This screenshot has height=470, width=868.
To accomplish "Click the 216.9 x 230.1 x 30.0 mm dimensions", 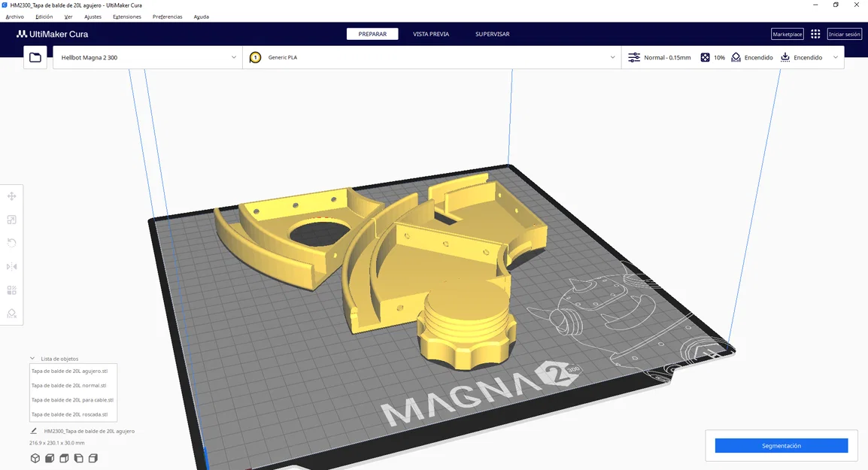I will [57, 443].
